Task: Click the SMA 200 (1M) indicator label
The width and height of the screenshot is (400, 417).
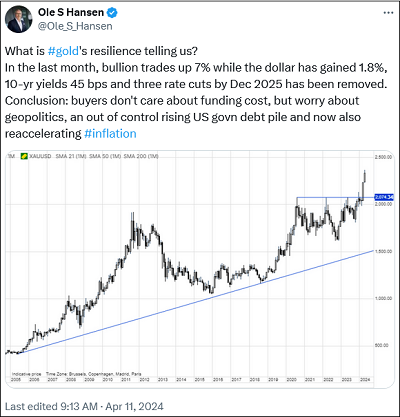Action: (x=141, y=156)
